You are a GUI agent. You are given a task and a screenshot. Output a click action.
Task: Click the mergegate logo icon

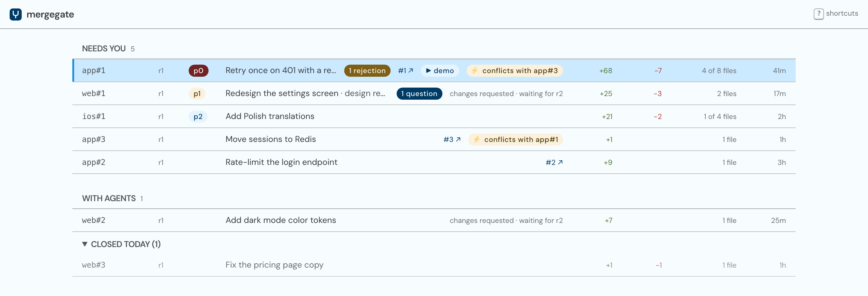coord(15,14)
